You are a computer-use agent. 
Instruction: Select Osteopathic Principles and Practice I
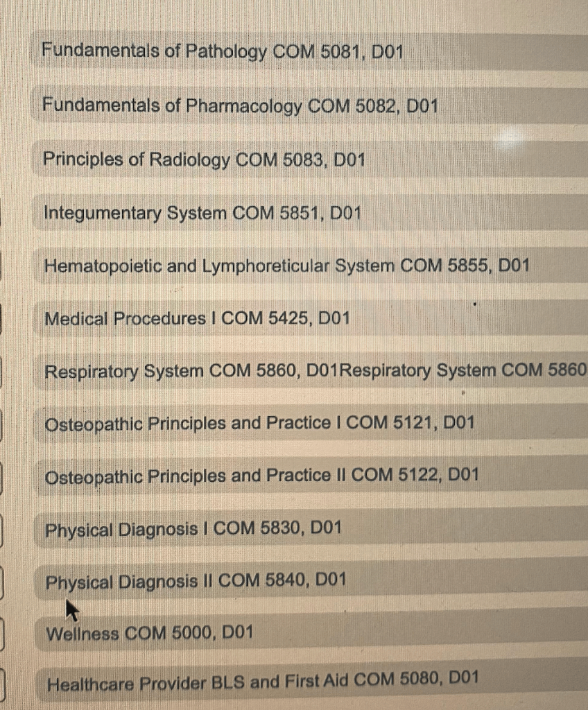click(259, 423)
